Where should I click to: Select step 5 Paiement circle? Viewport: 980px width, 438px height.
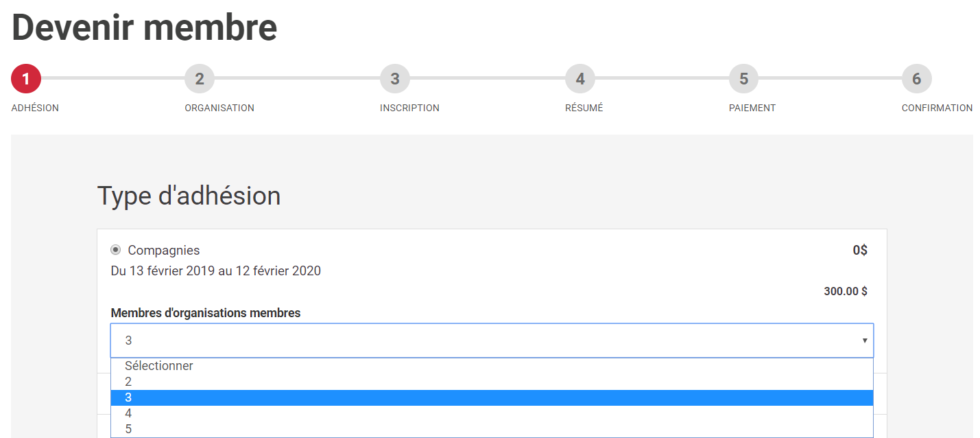(x=743, y=79)
